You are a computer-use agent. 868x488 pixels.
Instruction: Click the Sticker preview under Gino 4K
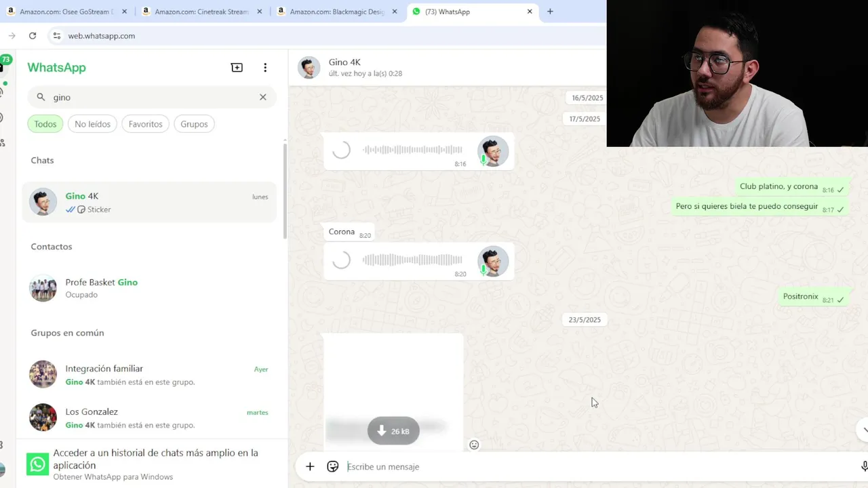pyautogui.click(x=94, y=209)
